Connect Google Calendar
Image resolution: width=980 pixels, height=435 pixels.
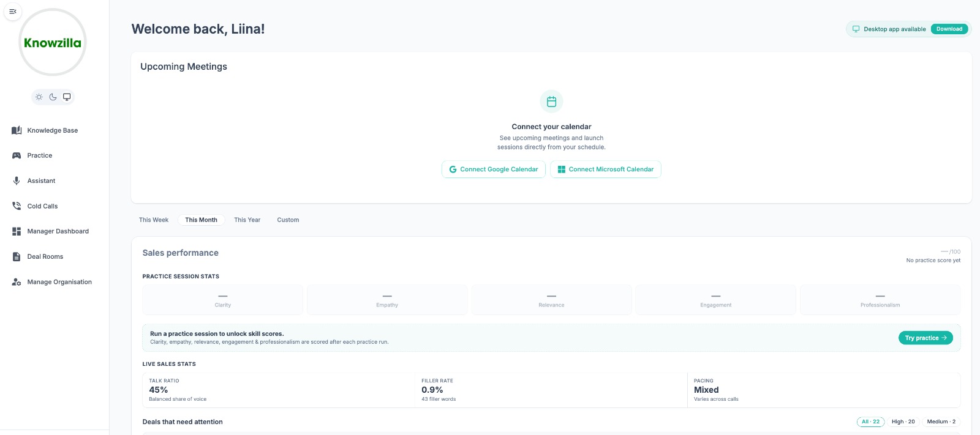point(494,169)
